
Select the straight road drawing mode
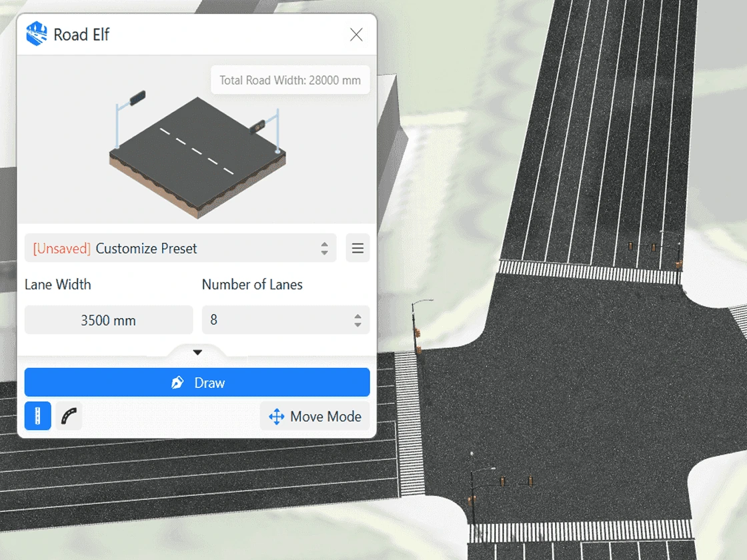pyautogui.click(x=38, y=417)
